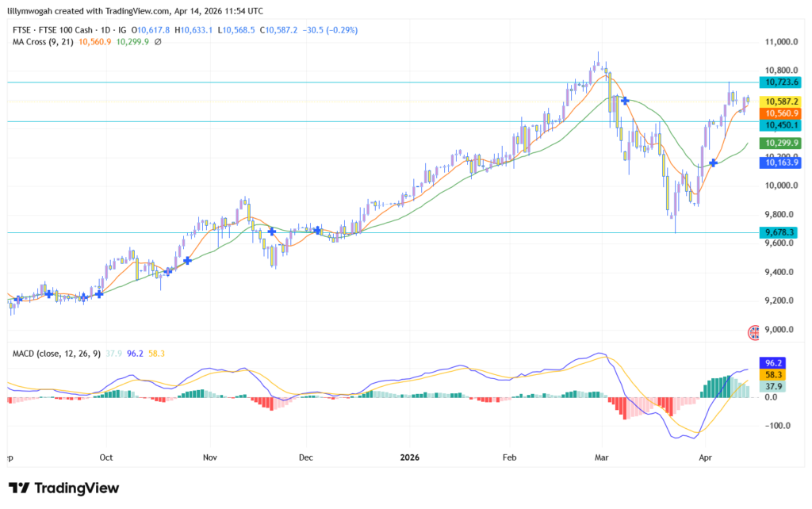This screenshot has height=509, width=812.
Task: Click the 2026 label on the time axis
Action: [x=409, y=457]
